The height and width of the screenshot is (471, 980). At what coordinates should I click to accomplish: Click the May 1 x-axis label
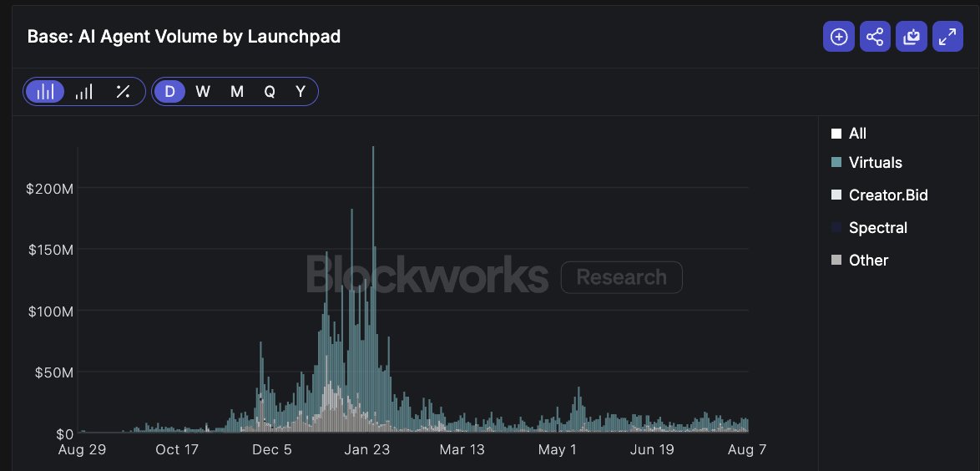(x=557, y=450)
